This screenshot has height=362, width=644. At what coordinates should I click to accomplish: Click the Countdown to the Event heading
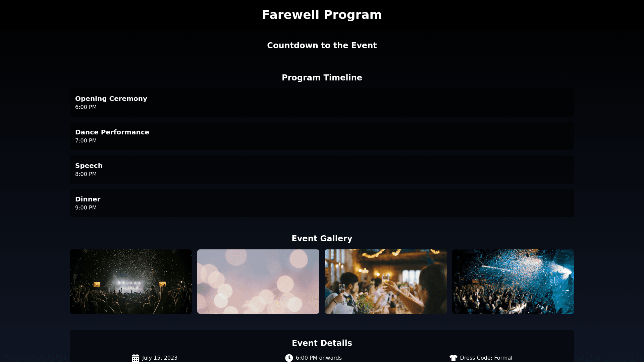click(322, 46)
